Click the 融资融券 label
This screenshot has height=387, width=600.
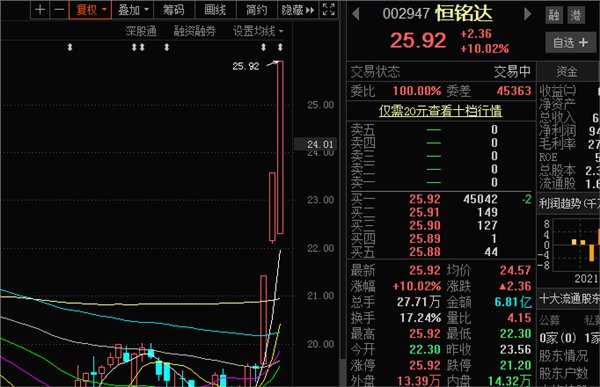(195, 31)
